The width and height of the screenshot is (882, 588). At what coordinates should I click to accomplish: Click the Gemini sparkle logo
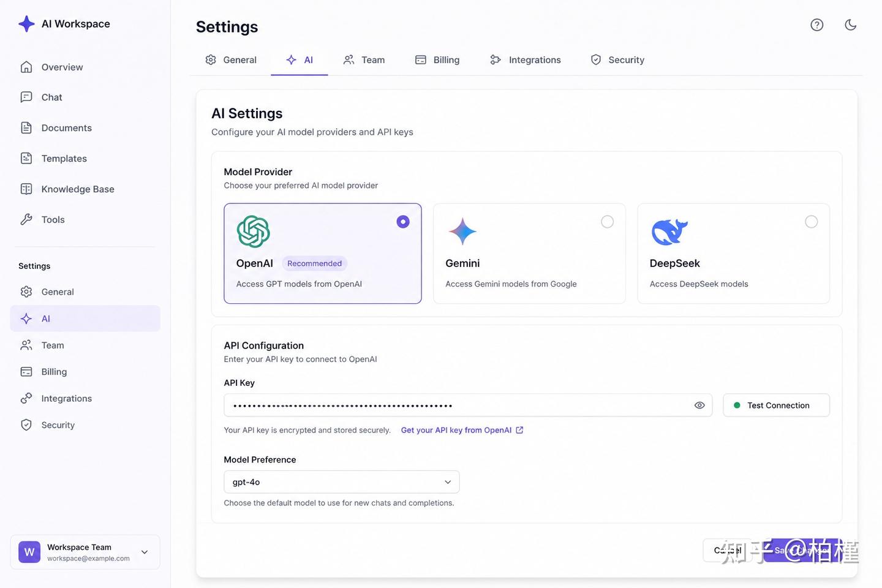(x=462, y=232)
